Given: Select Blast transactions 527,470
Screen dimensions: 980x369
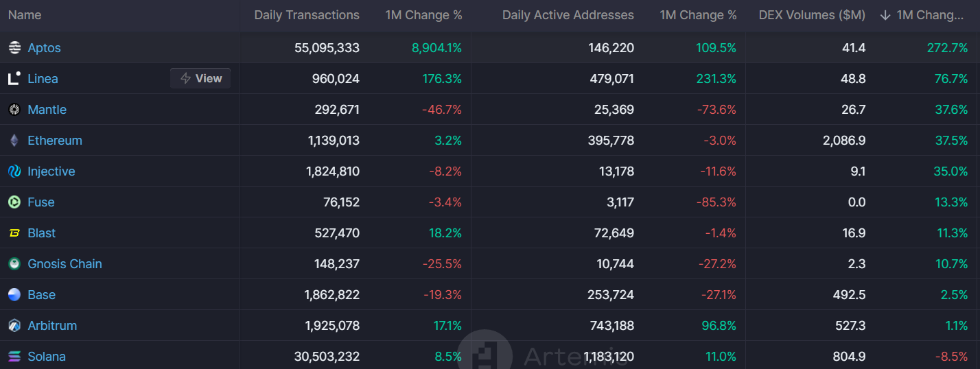Looking at the screenshot, I should [x=336, y=233].
